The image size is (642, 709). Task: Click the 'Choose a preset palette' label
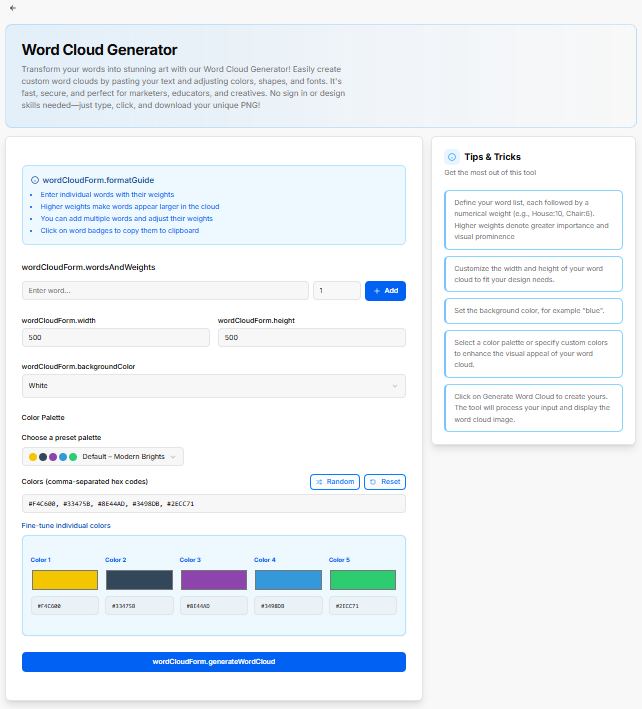(61, 438)
